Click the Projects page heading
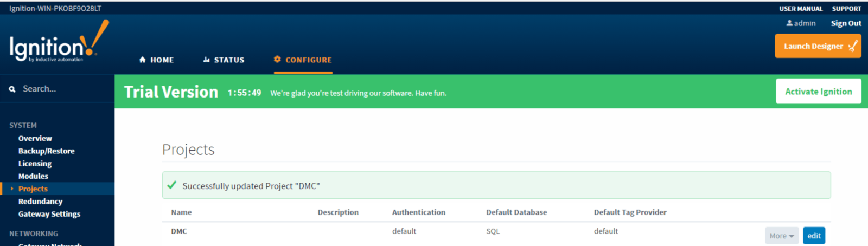 [x=188, y=150]
